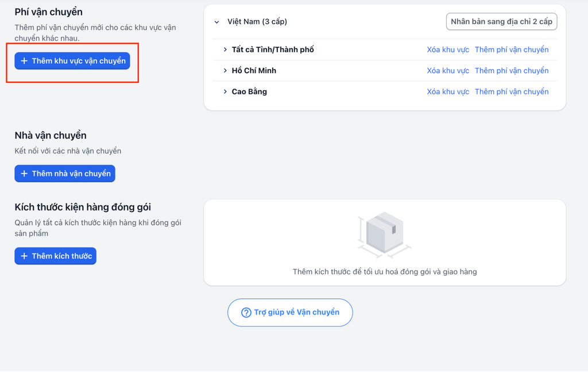Viewport: 588px width, 372px height.
Task: Expand the Hồ Chí Minh zone row
Action: (226, 71)
